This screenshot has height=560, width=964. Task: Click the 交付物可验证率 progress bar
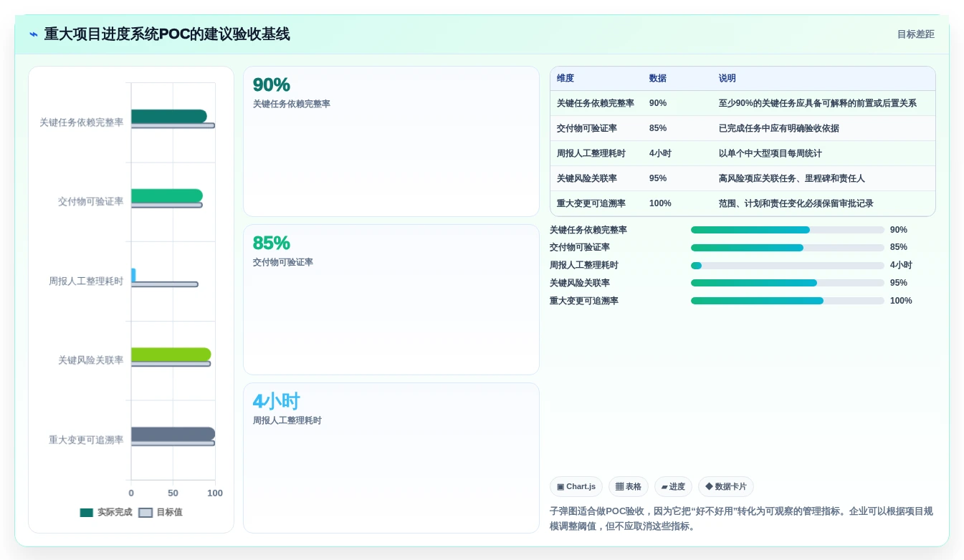pos(788,248)
